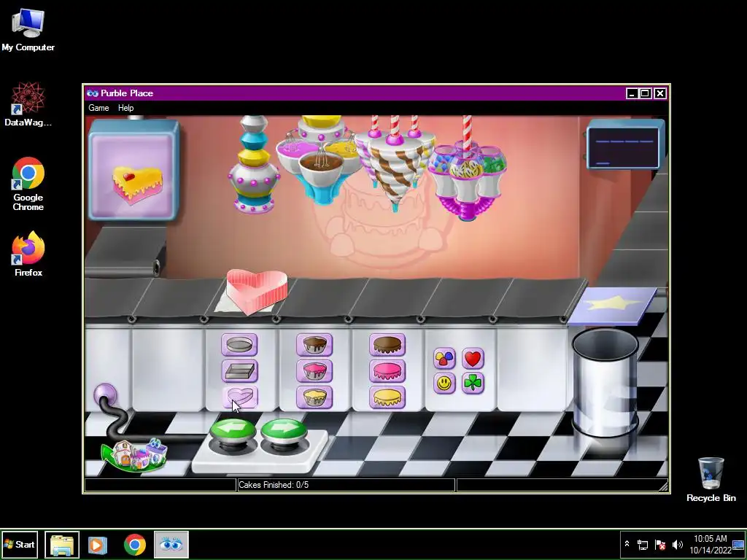Open Chrome from the taskbar
The height and width of the screenshot is (560, 747).
click(135, 545)
